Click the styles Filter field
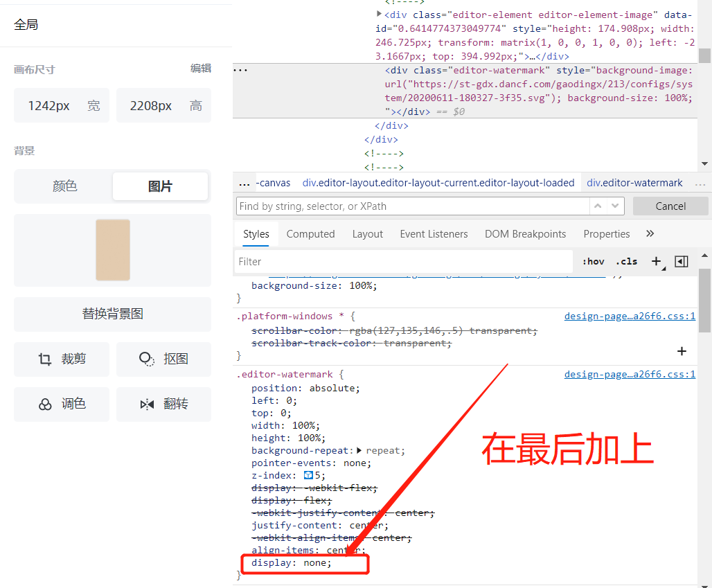712x588 pixels. tap(404, 262)
